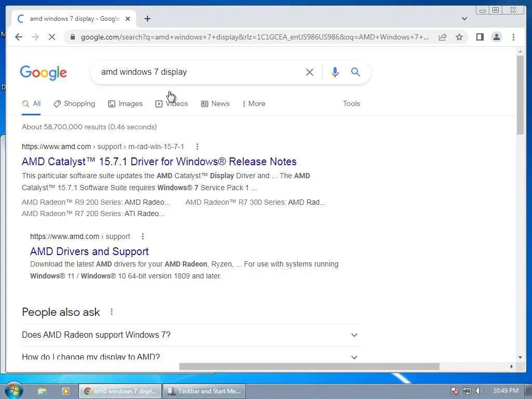
Task: Click the taskbar clock showing 10:49 PM
Action: [506, 391]
